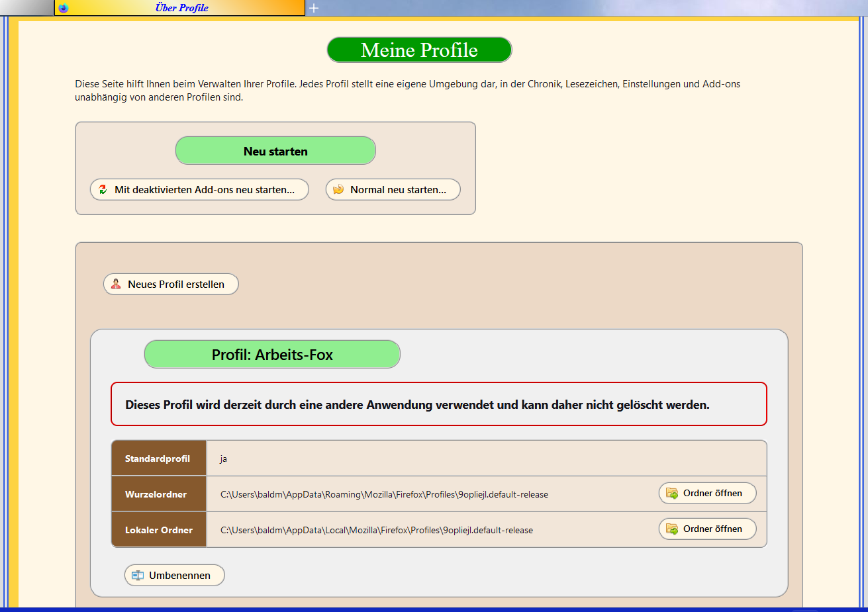Click the profile-in-use warning message
The image size is (868, 612).
coord(439,404)
